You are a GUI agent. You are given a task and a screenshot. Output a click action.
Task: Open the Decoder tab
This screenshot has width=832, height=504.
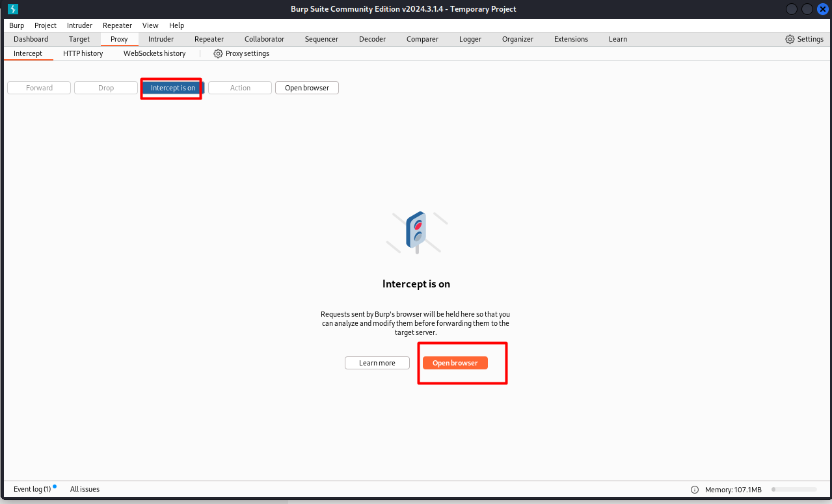372,39
